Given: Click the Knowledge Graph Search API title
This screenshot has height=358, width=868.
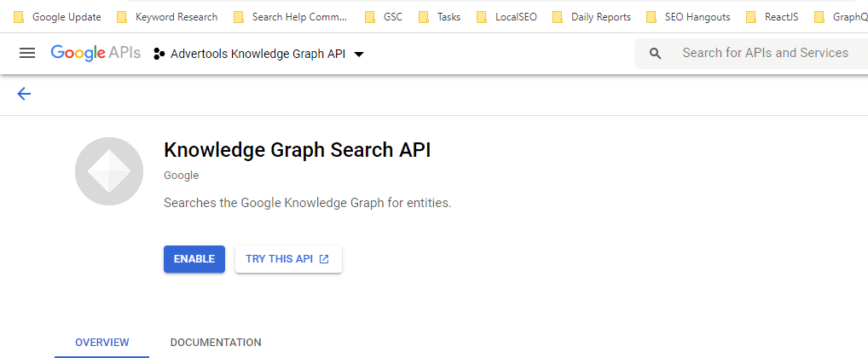Looking at the screenshot, I should click(x=298, y=150).
